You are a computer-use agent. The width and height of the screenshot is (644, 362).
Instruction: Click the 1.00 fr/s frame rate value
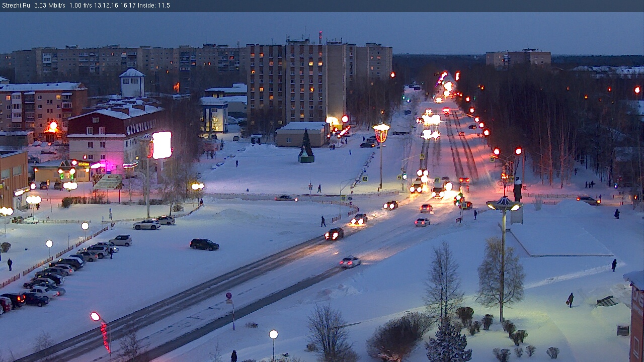click(82, 6)
